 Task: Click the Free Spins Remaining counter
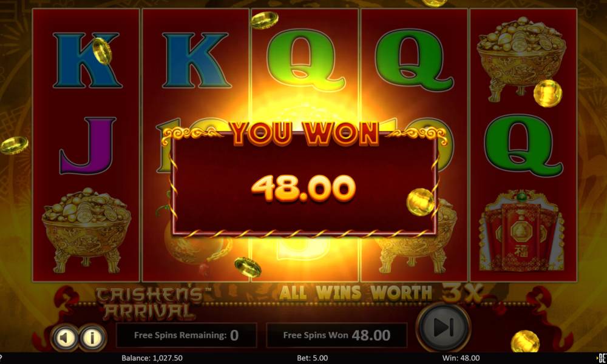coord(186,335)
